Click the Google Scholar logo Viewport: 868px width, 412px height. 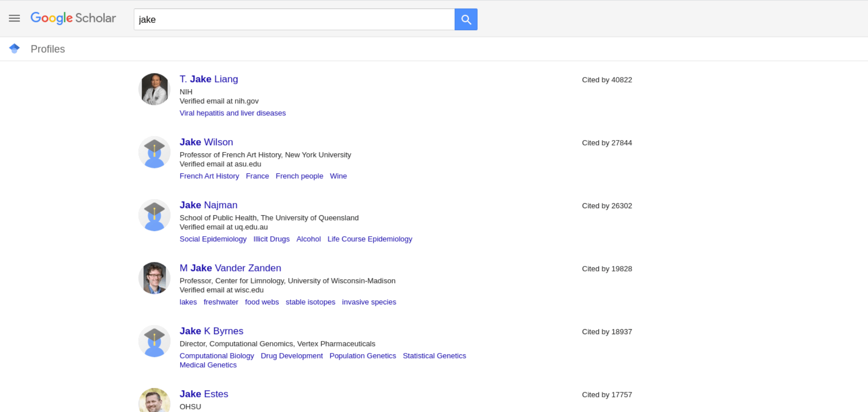pos(73,18)
